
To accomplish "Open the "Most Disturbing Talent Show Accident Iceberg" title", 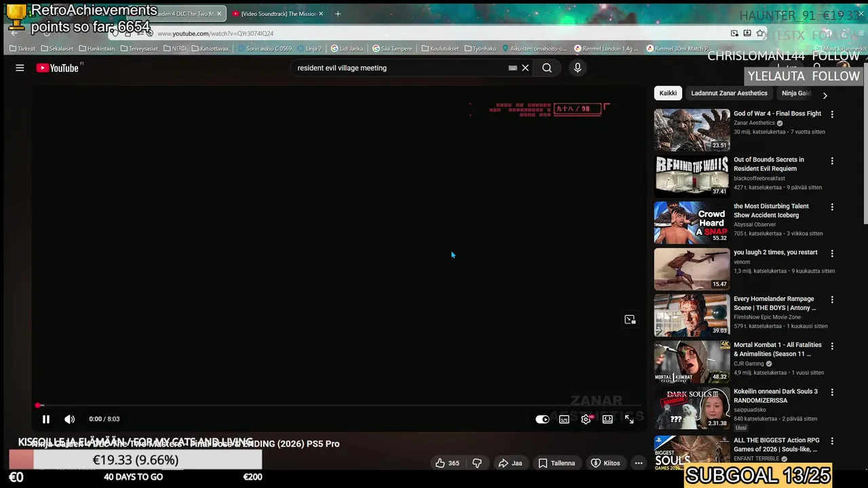I will tap(771, 211).
